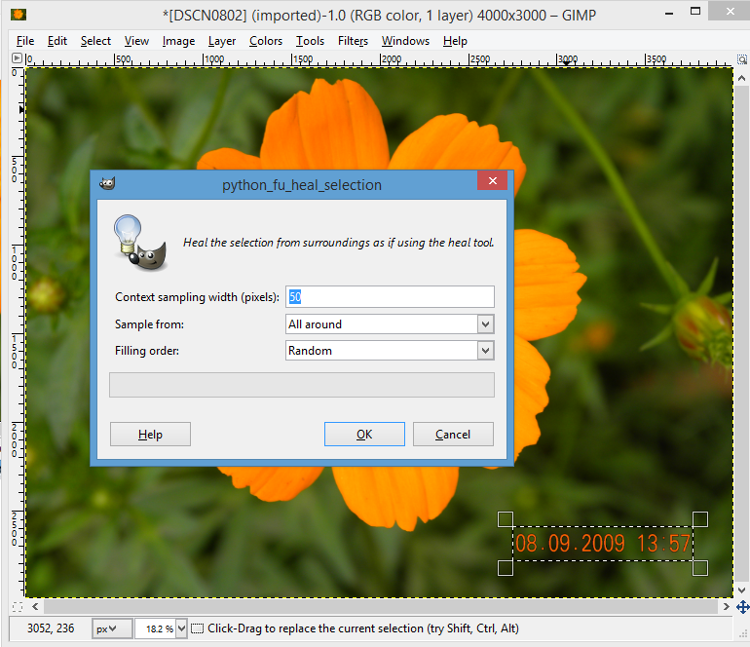Click the navigate image display icon
The image size is (750, 647).
pos(742,606)
